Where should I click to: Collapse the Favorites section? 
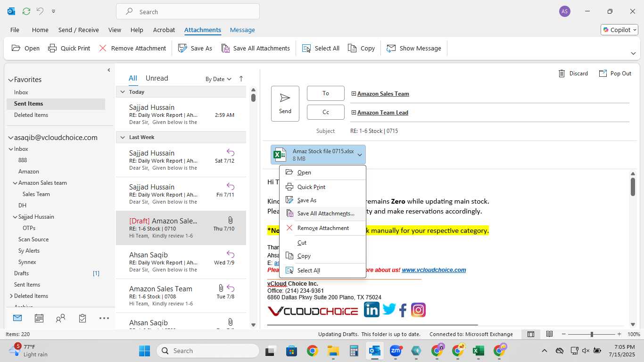[x=10, y=80]
